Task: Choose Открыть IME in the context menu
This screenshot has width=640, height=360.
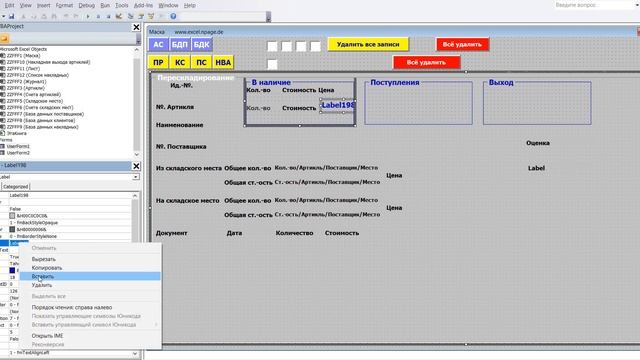Action: 90,336
